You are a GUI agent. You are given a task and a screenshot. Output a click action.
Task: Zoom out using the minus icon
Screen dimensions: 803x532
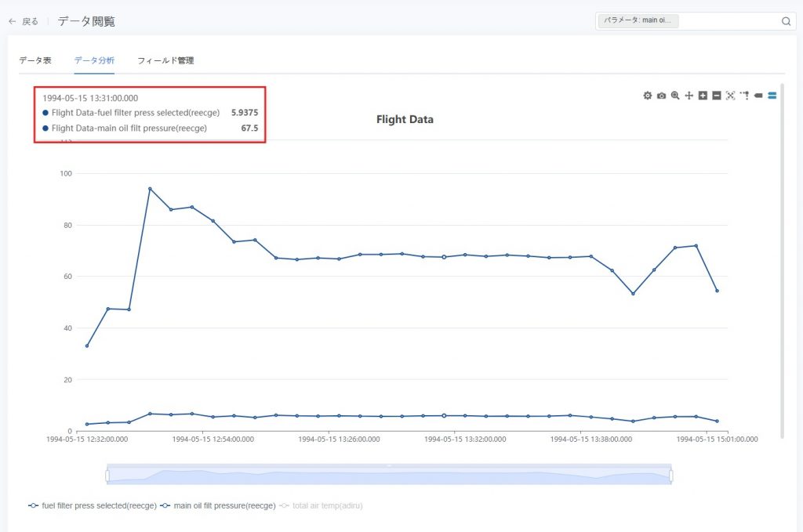pos(716,96)
